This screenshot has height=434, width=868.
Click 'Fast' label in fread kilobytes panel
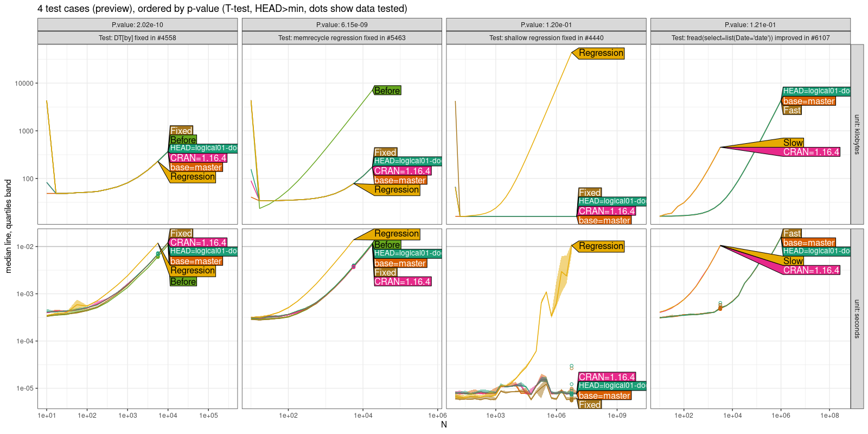(x=792, y=110)
